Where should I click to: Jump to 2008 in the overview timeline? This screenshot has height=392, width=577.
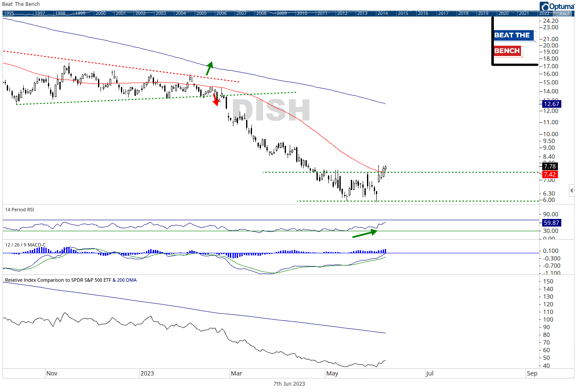coord(261,13)
